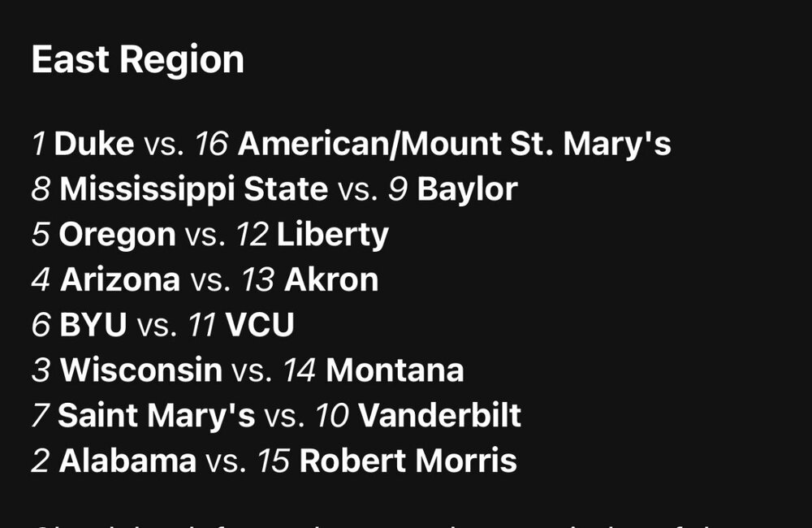Click Montana in the matchup list
Image resolution: width=812 pixels, height=528 pixels.
(x=395, y=371)
